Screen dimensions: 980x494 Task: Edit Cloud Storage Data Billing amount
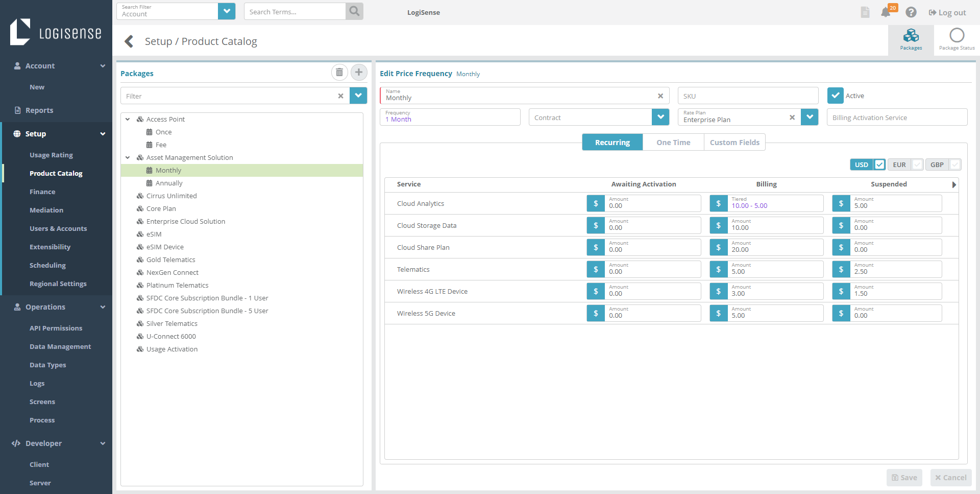[x=775, y=225]
